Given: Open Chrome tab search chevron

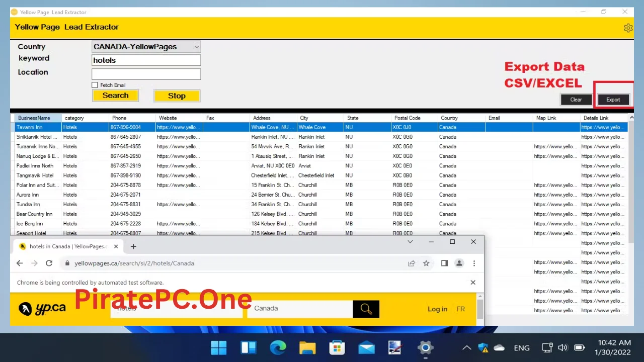Looking at the screenshot, I should pos(410,242).
